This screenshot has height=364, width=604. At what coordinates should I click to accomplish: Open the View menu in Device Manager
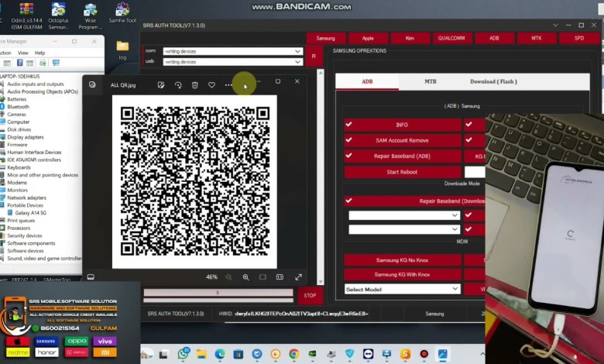[x=23, y=53]
